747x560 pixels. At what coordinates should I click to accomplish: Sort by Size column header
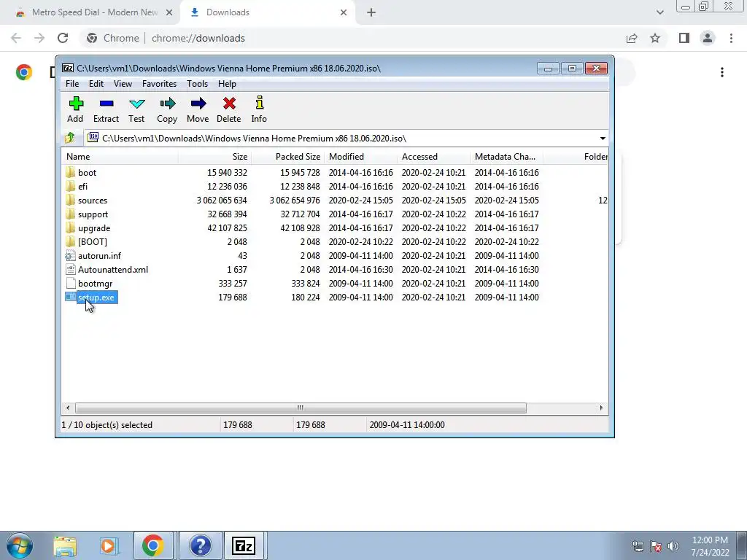(x=214, y=157)
